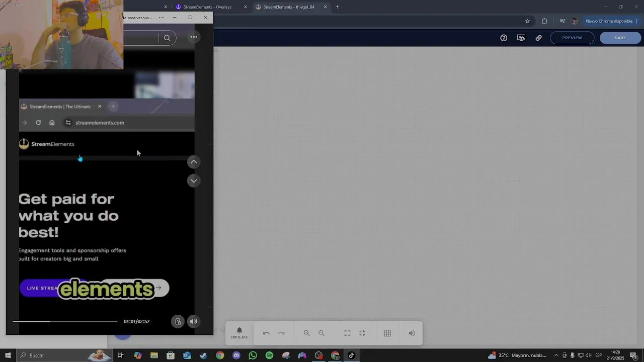The height and width of the screenshot is (362, 644).
Task: Zoom out of the overlay canvas
Action: (x=321, y=333)
